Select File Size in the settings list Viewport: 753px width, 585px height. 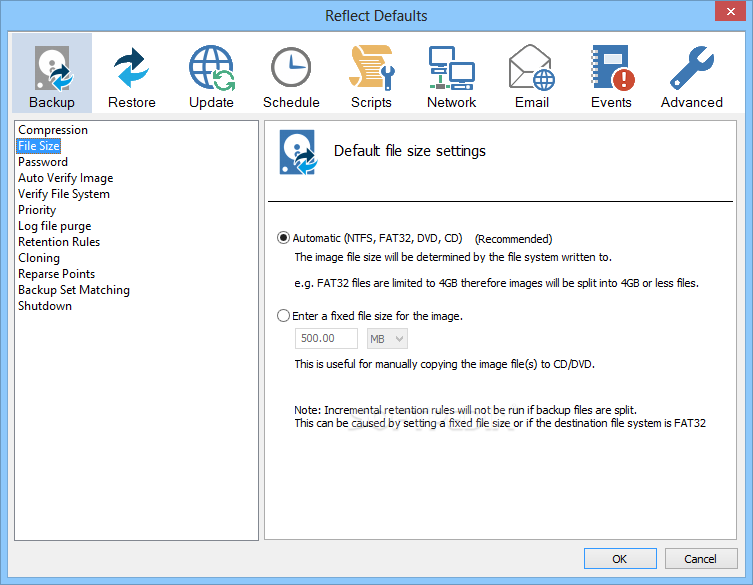[39, 146]
